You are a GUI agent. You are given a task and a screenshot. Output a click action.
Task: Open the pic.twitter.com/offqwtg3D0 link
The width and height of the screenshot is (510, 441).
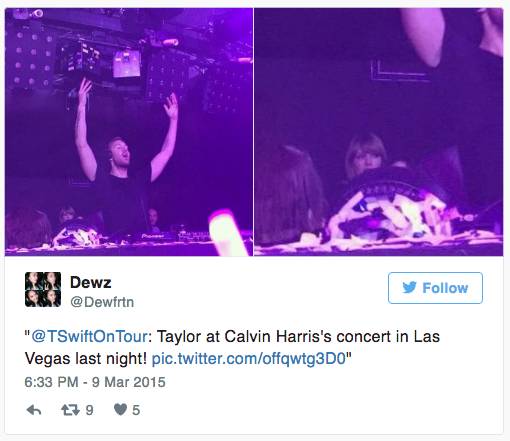point(248,359)
